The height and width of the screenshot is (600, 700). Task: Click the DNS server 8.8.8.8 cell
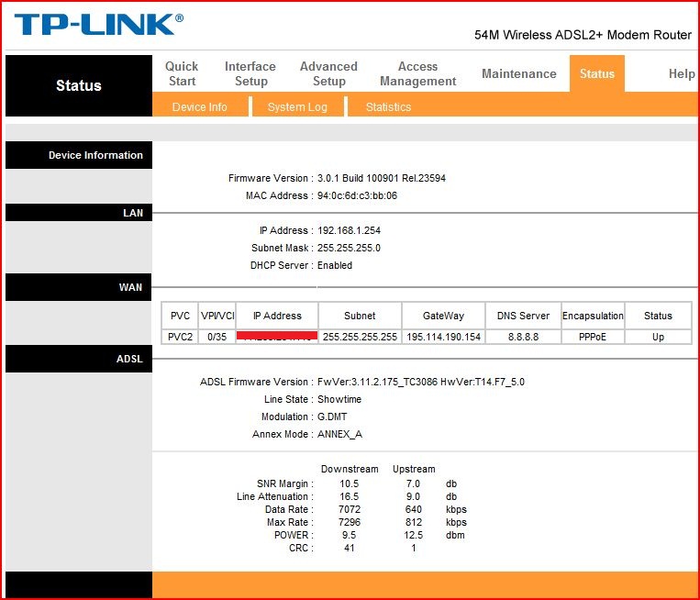[x=523, y=337]
